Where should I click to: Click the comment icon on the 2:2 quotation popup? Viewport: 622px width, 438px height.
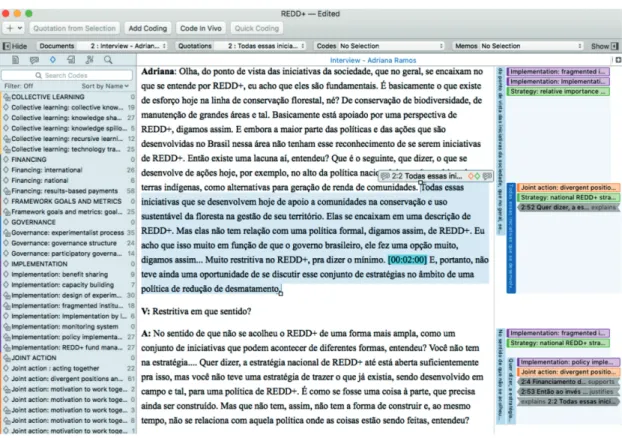coord(487,176)
